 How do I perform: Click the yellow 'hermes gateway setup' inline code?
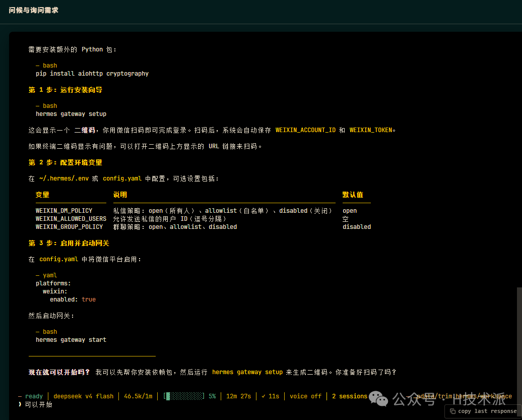[247, 372]
